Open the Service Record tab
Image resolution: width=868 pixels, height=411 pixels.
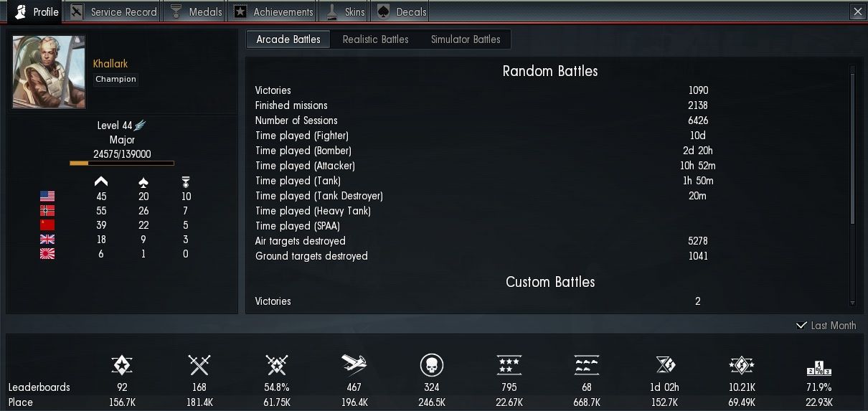(x=113, y=11)
